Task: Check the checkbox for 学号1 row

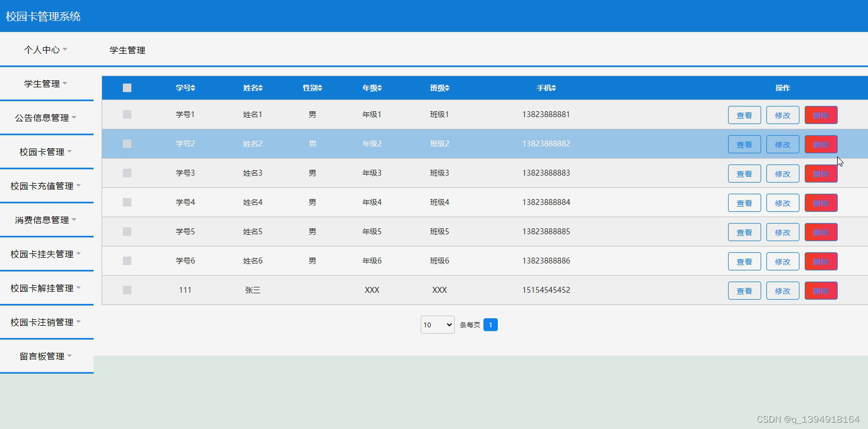Action: coord(127,114)
